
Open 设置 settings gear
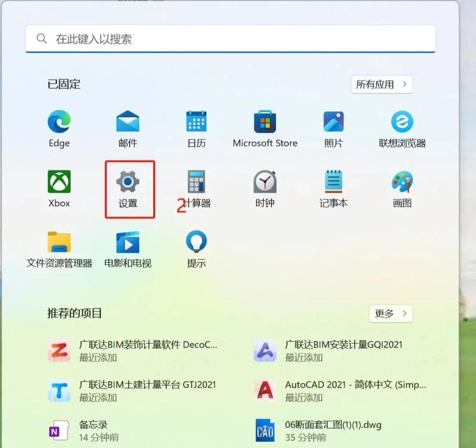point(128,189)
